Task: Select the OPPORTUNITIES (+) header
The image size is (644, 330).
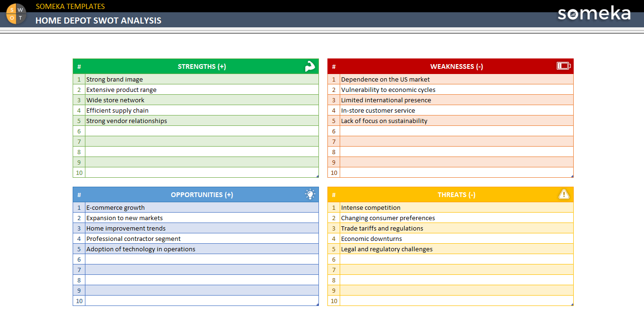Action: [202, 195]
